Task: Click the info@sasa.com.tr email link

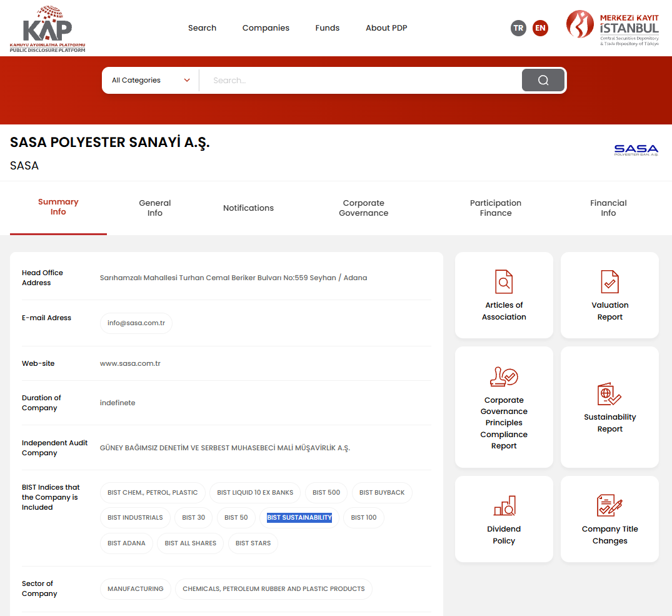Action: click(x=136, y=323)
